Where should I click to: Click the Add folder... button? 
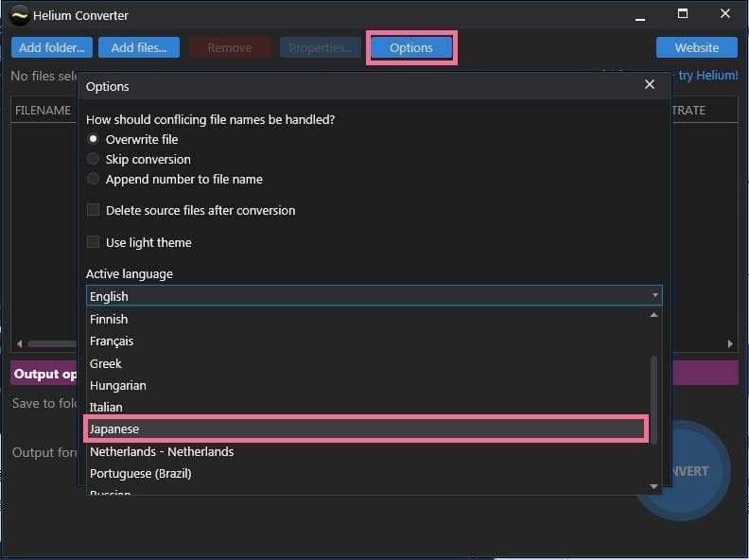point(52,47)
